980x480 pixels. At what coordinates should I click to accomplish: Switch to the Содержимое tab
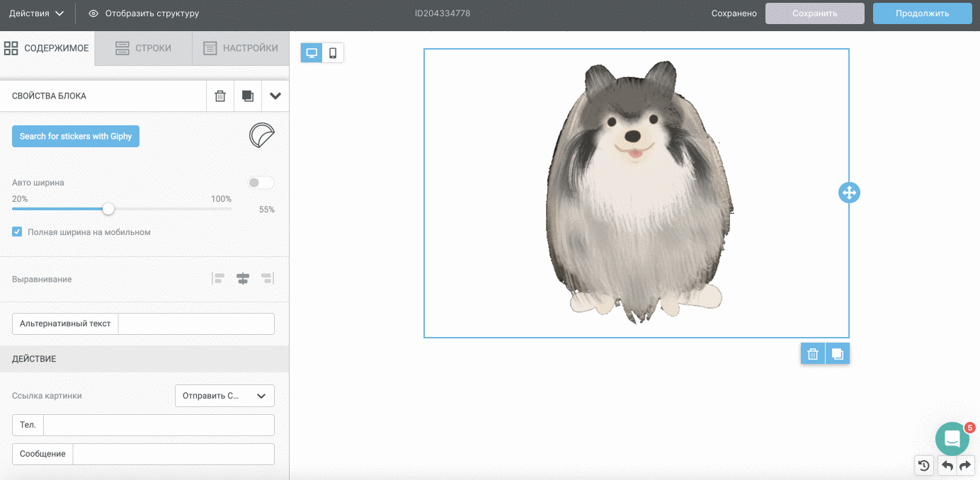(x=47, y=49)
